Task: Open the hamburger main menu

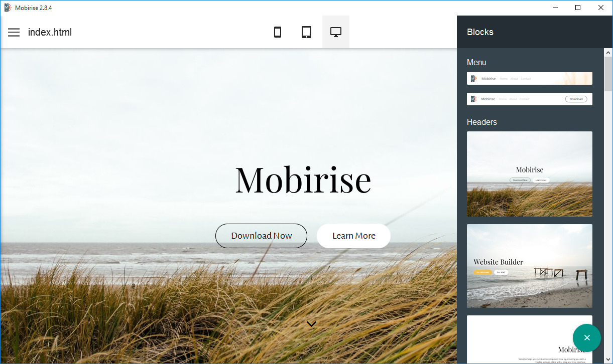Action: pyautogui.click(x=14, y=32)
